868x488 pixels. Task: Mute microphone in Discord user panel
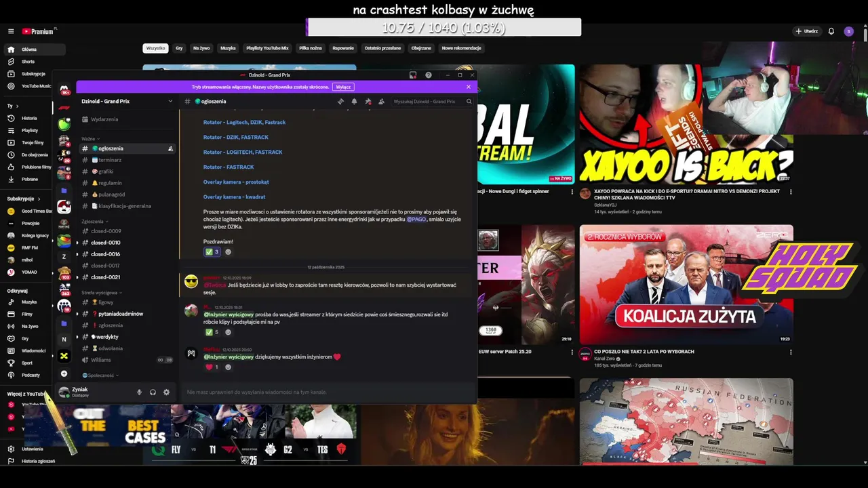139,392
